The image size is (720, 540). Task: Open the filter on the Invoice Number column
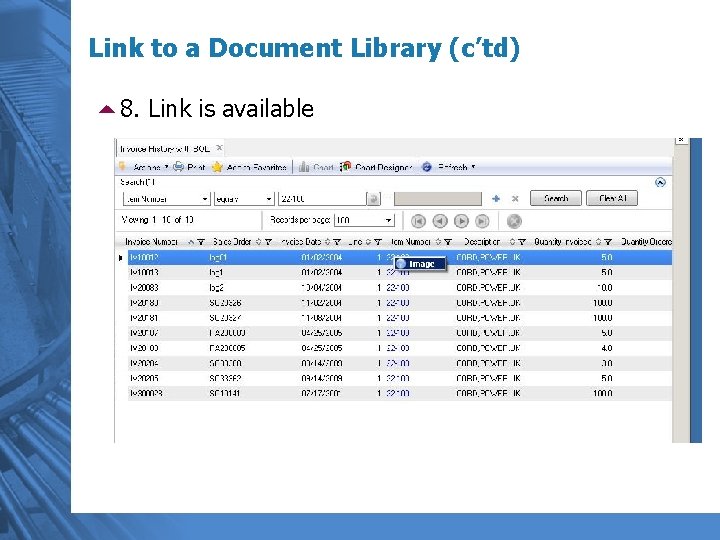tap(201, 242)
